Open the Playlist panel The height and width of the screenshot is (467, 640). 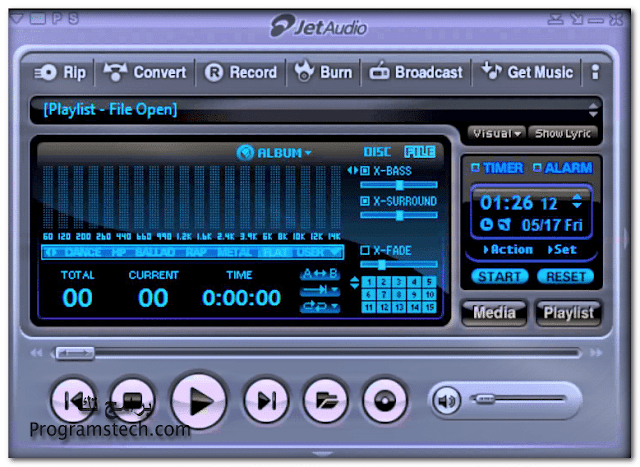pyautogui.click(x=568, y=313)
